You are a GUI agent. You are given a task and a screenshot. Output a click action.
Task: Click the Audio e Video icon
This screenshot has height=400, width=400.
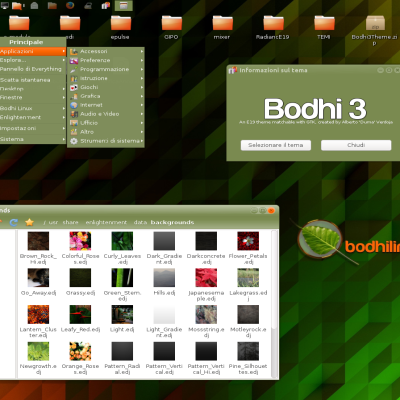(x=74, y=114)
